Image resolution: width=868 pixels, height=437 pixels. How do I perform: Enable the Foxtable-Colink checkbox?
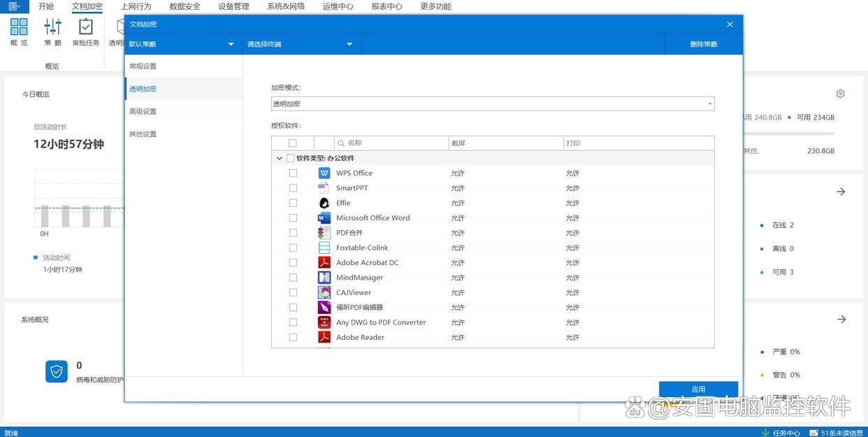[293, 248]
